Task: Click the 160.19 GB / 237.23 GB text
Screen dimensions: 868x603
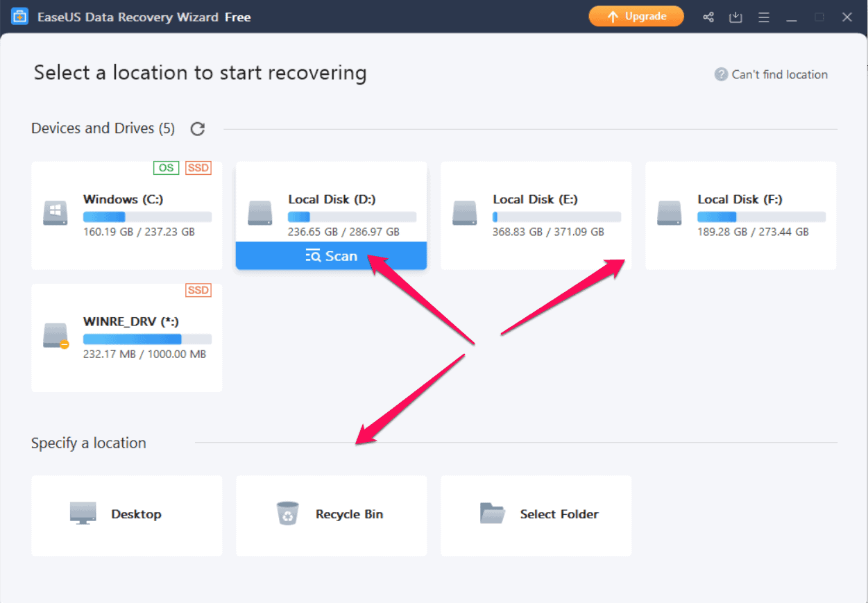Action: point(139,232)
